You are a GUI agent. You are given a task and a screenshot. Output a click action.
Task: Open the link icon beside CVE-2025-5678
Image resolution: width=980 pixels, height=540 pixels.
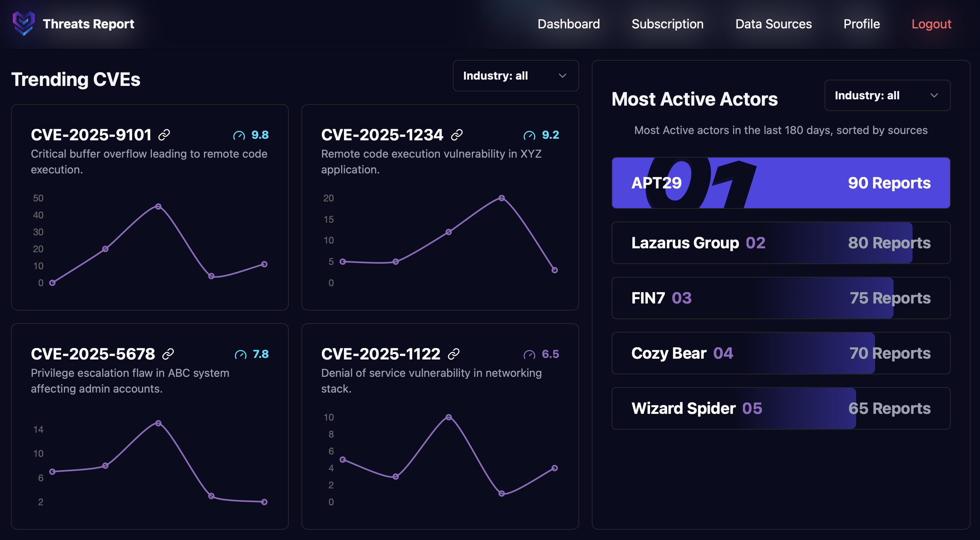[168, 354]
